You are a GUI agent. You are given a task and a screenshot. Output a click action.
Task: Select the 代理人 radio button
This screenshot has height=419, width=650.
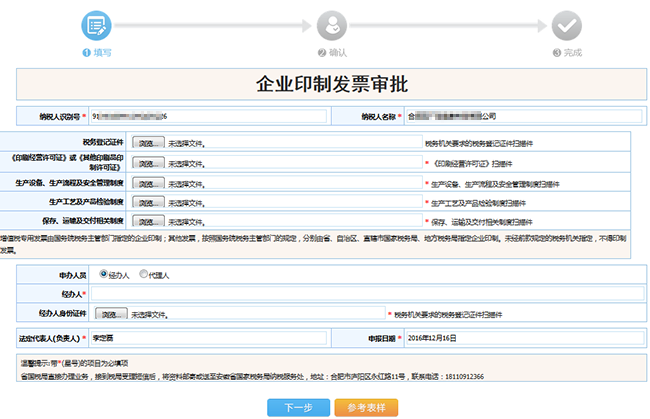[x=143, y=273]
